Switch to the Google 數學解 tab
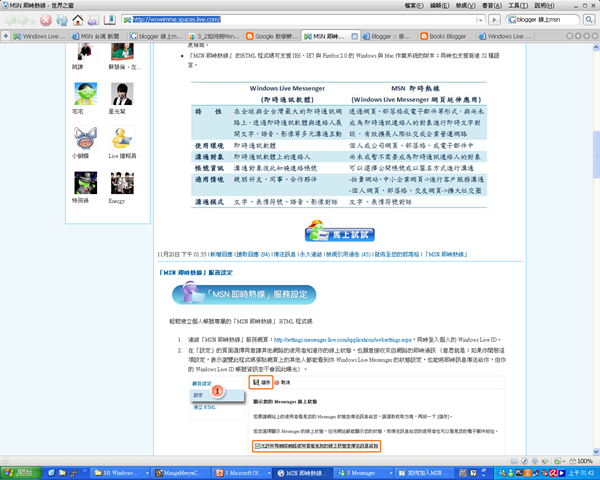Image resolution: width=600 pixels, height=480 pixels. [272, 36]
